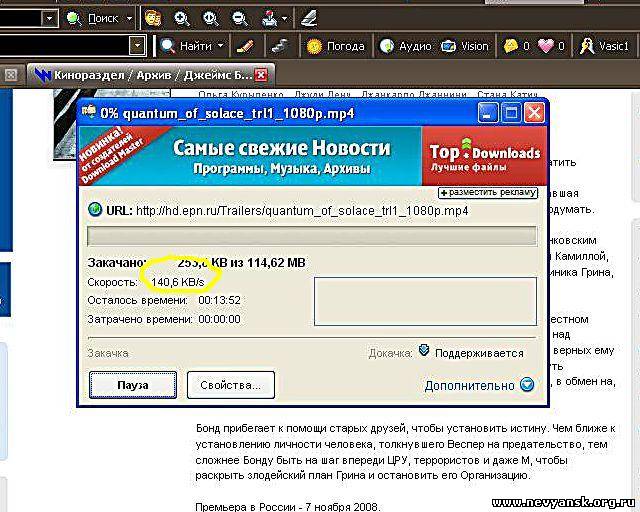Screen dimensions: 640x512
Task: Open the Vision toolbar button
Action: pos(465,46)
